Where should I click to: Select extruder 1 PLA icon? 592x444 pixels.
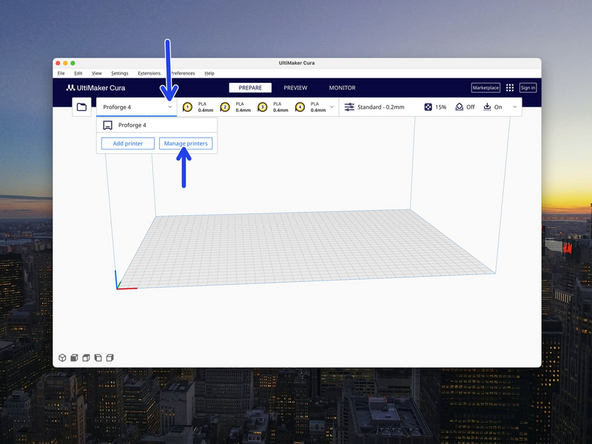tap(187, 107)
